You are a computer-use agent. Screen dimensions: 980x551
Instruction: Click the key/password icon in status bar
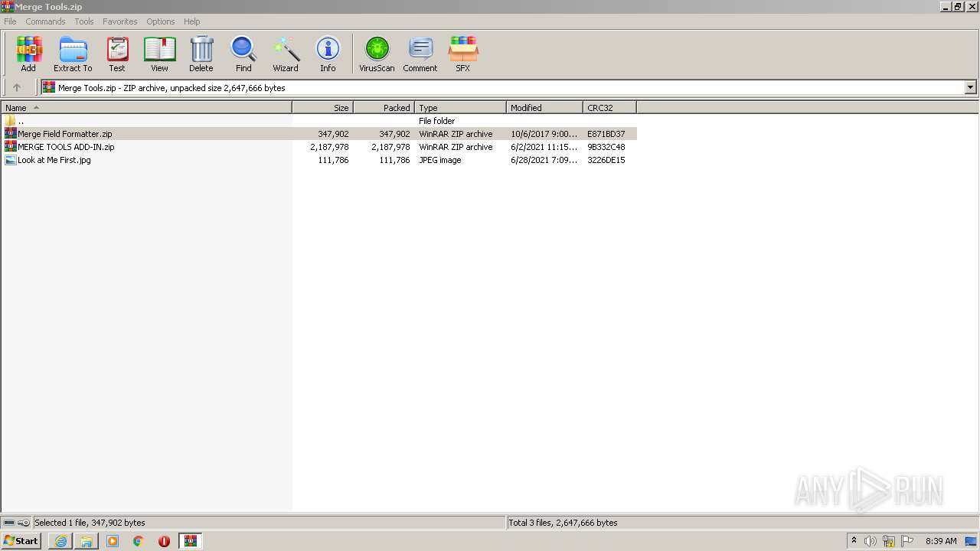point(24,523)
